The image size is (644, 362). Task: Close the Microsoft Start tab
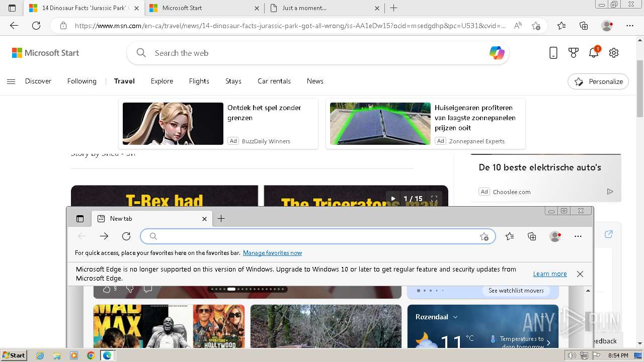coord(257,8)
